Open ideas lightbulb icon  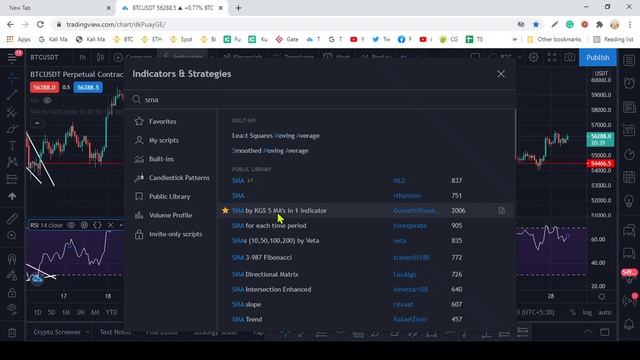pyautogui.click(x=629, y=201)
